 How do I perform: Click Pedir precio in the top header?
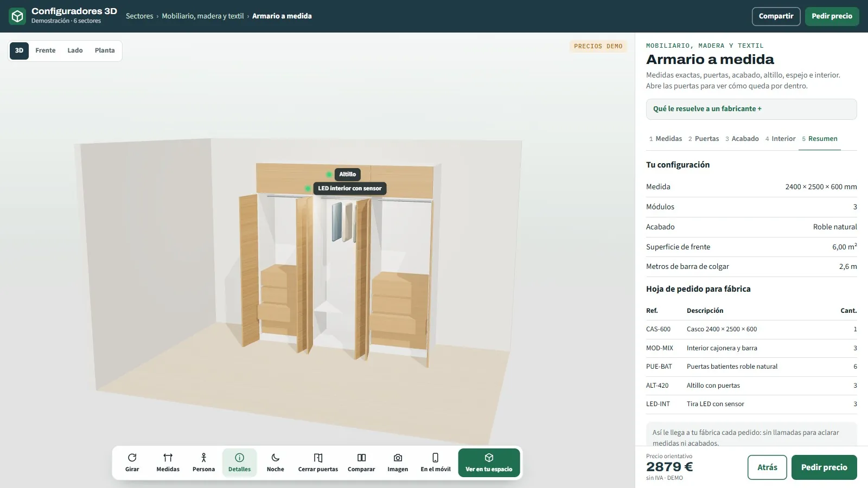click(x=832, y=16)
